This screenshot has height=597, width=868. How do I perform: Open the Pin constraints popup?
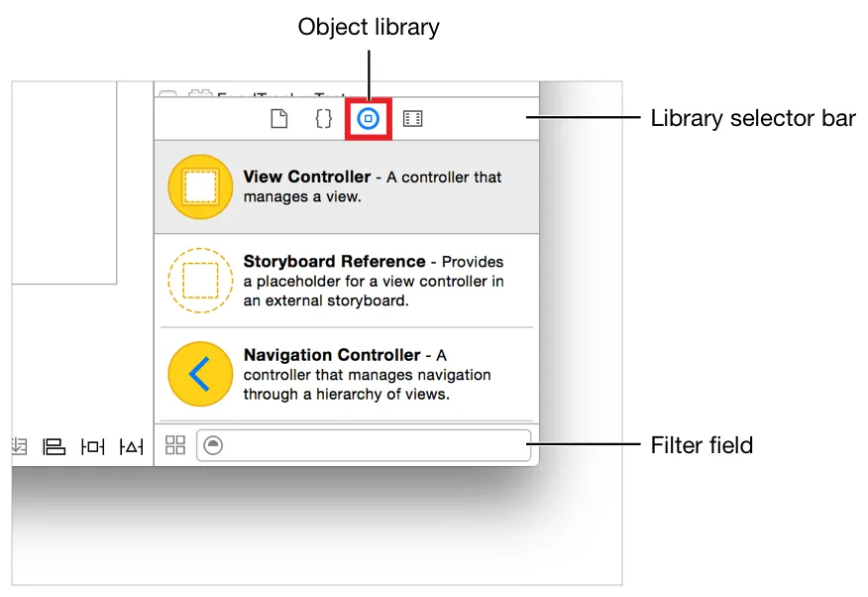(93, 446)
